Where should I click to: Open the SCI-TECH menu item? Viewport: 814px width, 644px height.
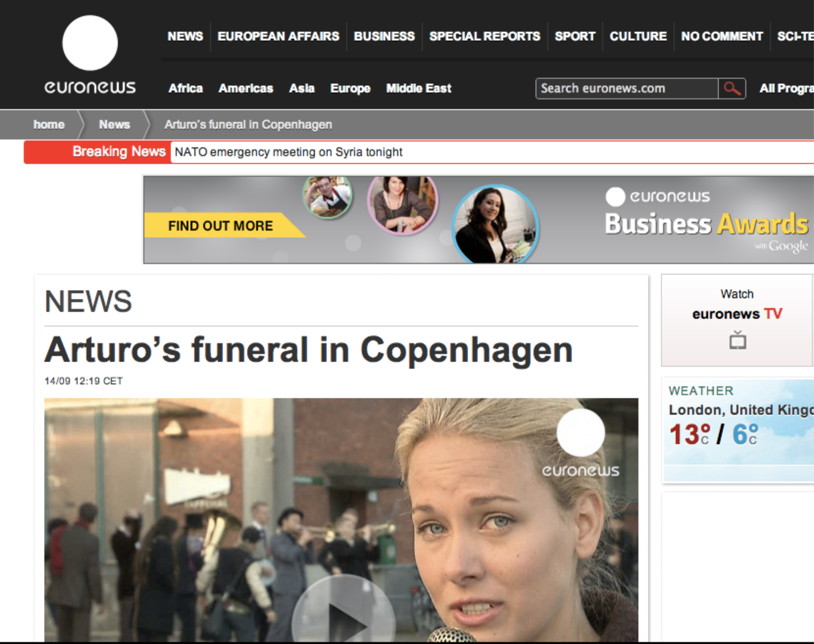[x=796, y=36]
